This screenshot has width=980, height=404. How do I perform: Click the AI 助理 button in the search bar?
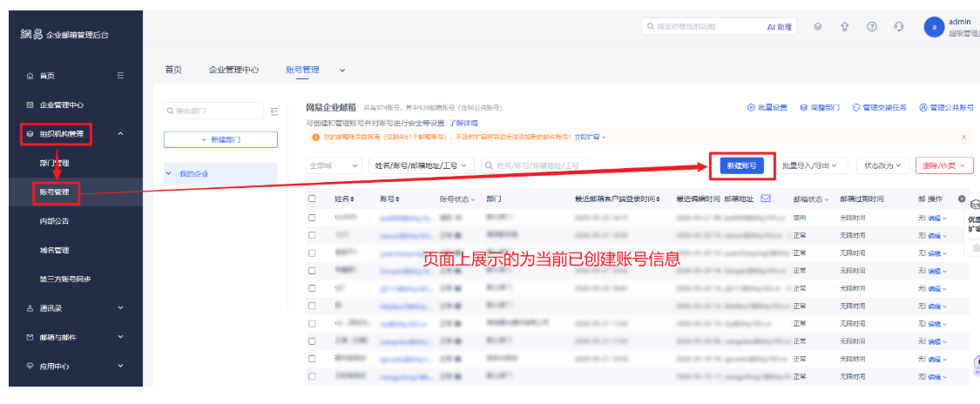pos(780,27)
